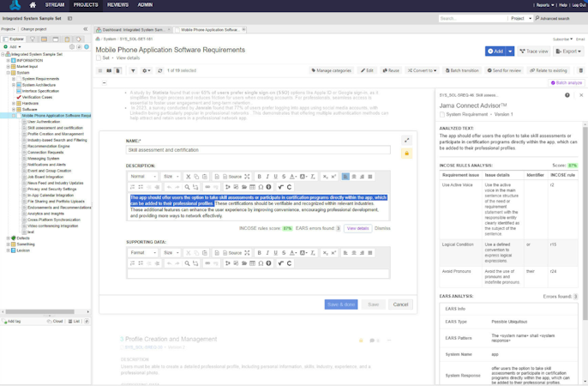Click the Batch analyze button

pos(567,83)
